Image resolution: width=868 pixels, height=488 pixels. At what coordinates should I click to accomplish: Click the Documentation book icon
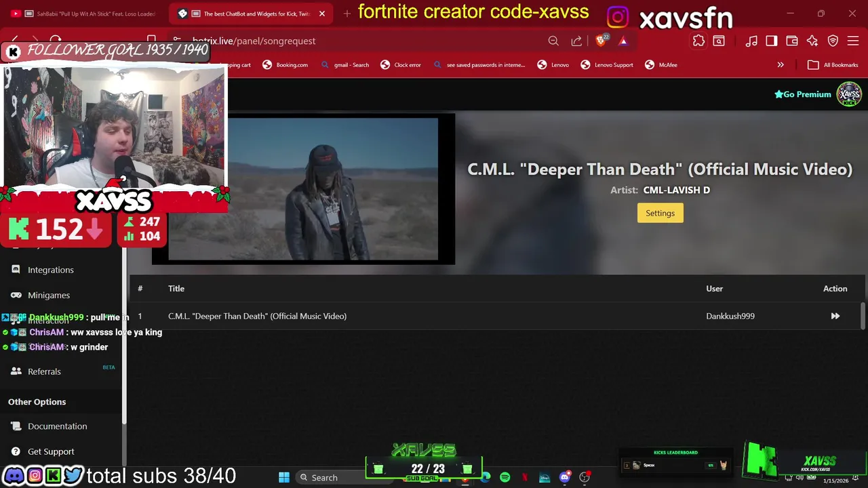(16, 426)
